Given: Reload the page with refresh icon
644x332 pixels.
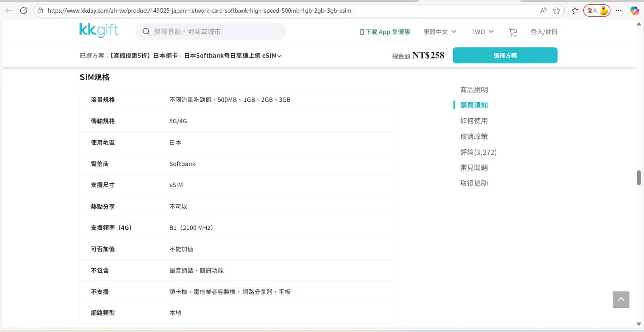Looking at the screenshot, I should pyautogui.click(x=23, y=10).
